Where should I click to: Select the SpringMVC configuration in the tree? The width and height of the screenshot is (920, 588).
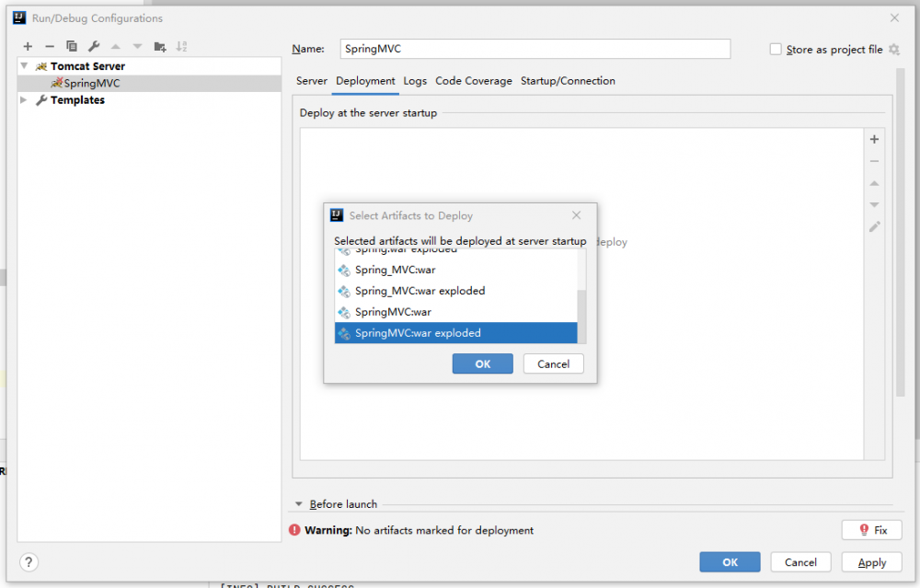(150, 84)
